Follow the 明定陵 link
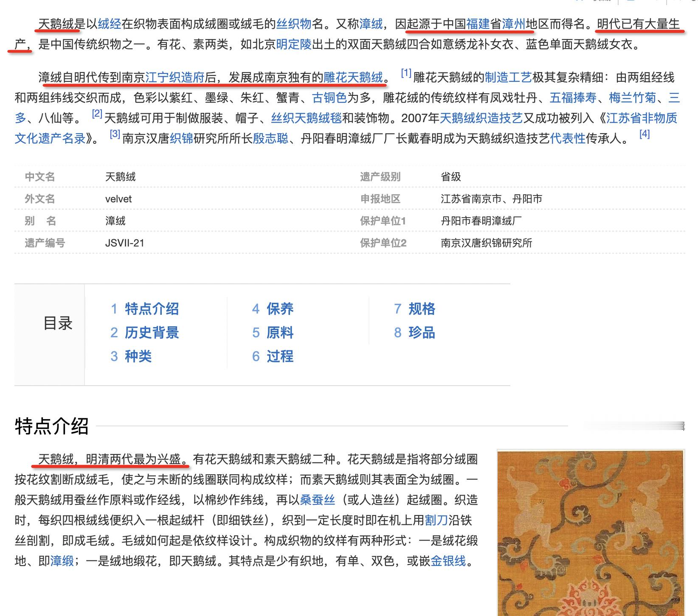Viewport: 698px width, 616px height. pos(294,44)
